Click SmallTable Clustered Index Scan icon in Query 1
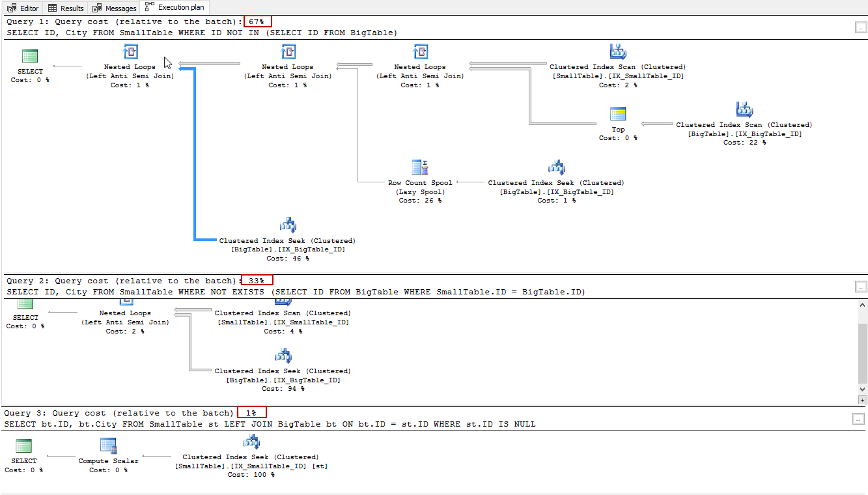 click(617, 52)
